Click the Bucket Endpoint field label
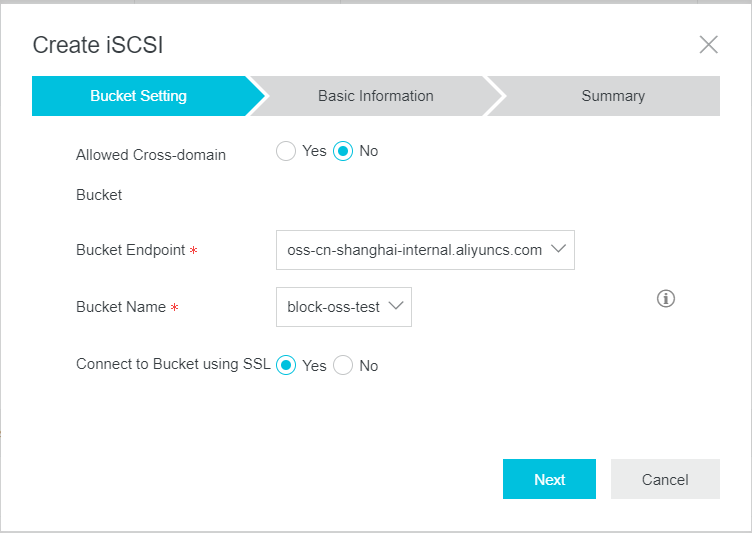The height and width of the screenshot is (533, 752). 130,250
